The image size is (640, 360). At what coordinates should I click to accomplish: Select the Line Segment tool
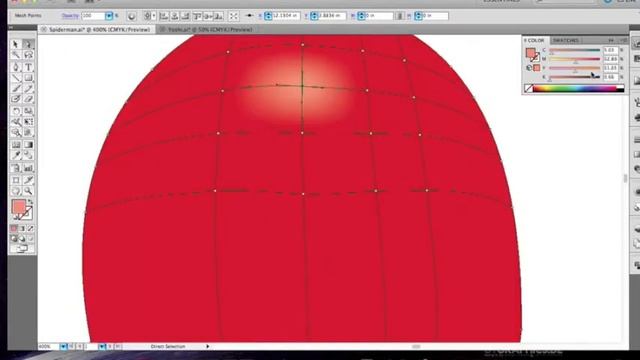[16, 78]
